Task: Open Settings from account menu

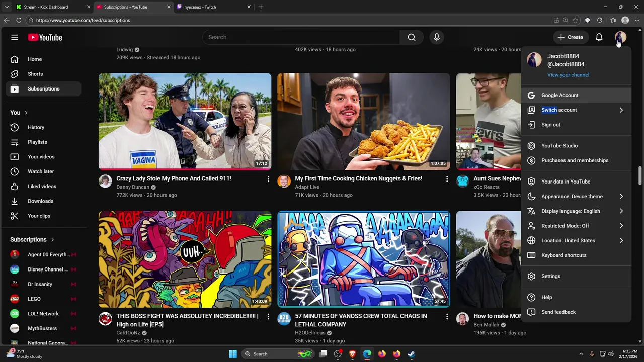Action: [576, 276]
